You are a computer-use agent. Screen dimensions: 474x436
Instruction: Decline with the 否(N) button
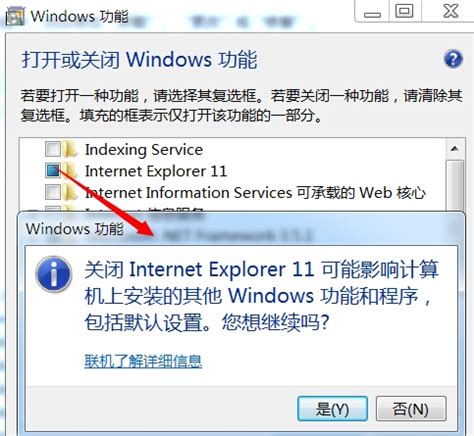[x=411, y=409]
